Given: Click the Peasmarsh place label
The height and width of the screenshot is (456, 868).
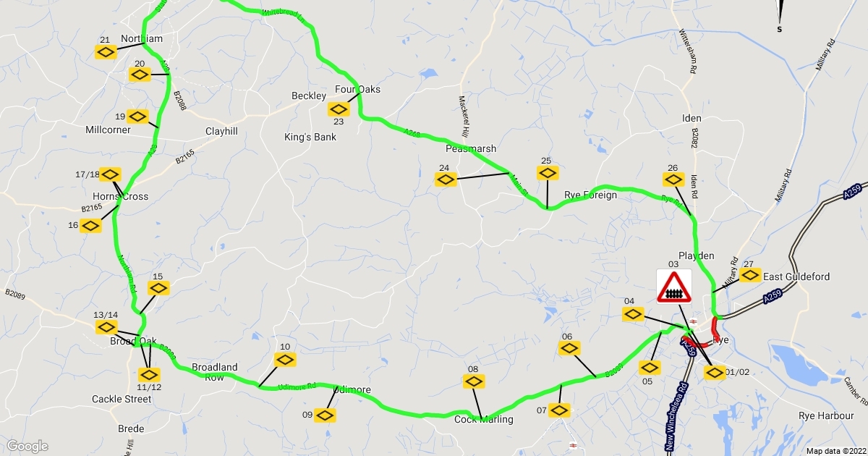Looking at the screenshot, I should point(471,148).
